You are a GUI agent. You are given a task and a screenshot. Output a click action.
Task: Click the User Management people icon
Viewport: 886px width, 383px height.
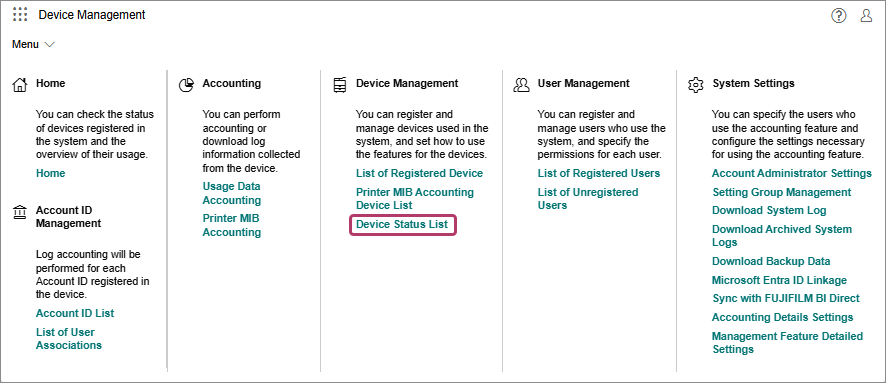pyautogui.click(x=521, y=85)
